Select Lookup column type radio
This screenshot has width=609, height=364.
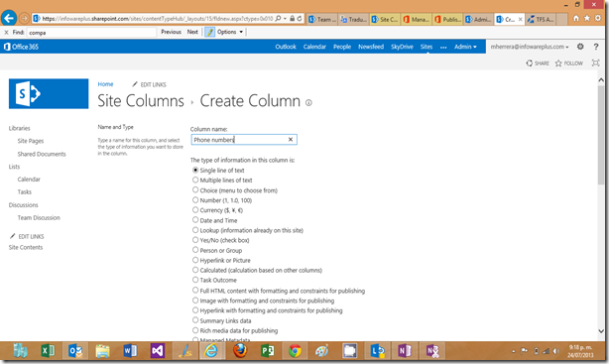195,230
